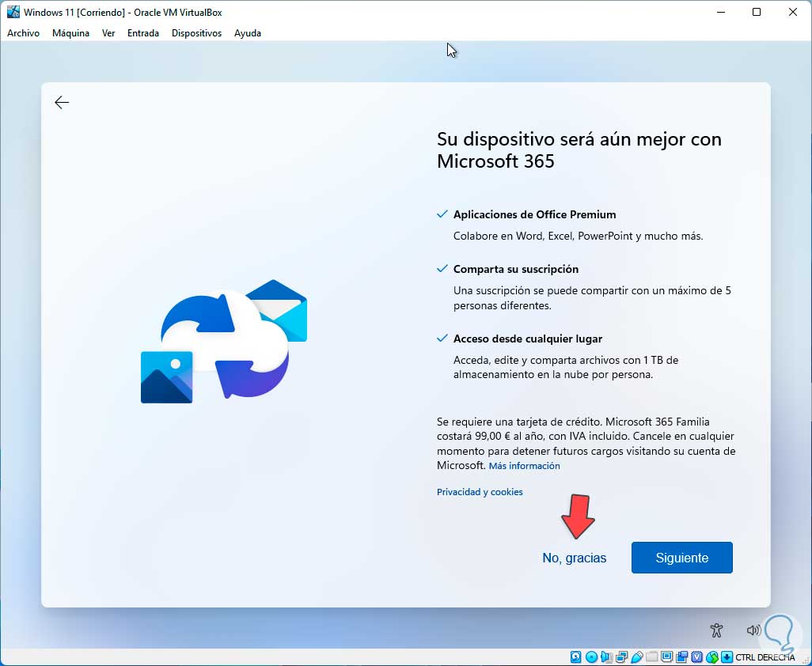
Task: Open the network adapters status icon
Action: (621, 657)
